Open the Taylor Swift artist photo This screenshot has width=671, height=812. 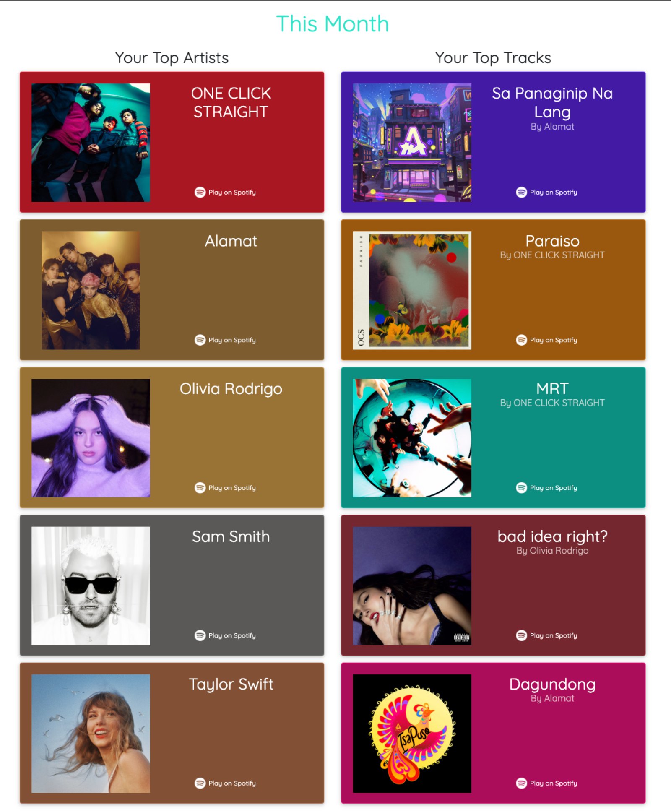(x=91, y=733)
